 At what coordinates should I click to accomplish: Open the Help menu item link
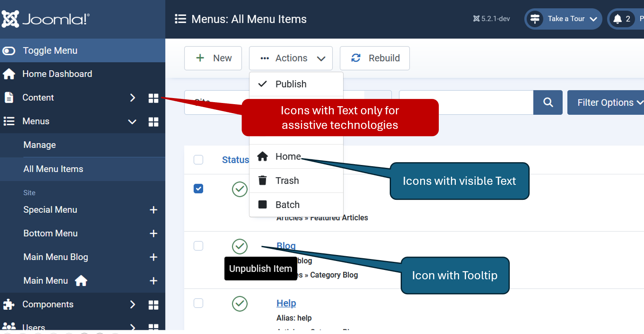point(286,303)
